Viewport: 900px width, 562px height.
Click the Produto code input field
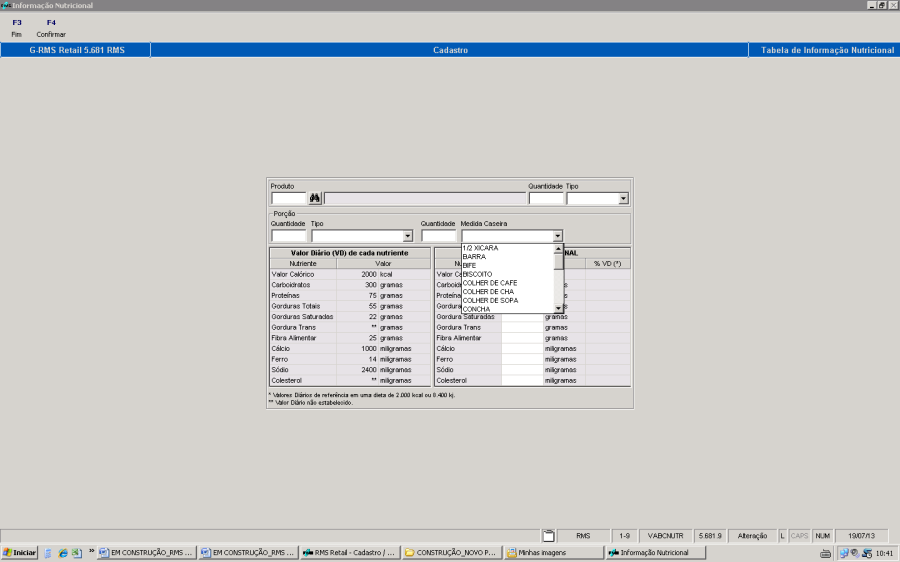(x=289, y=199)
